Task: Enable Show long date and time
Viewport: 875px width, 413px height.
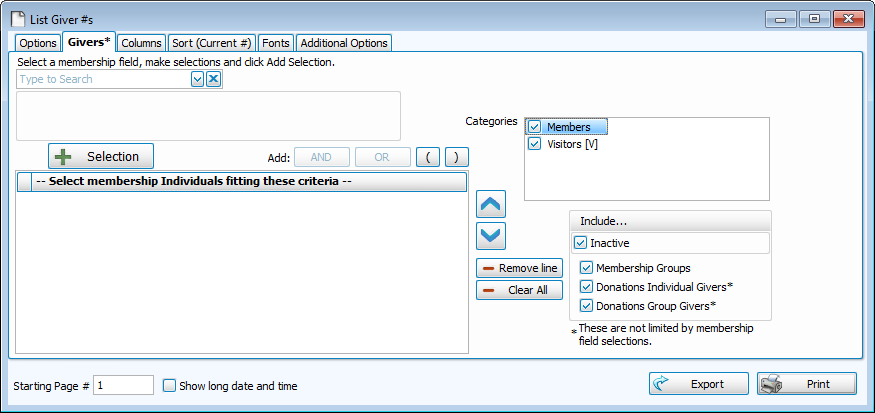Action: pos(169,386)
